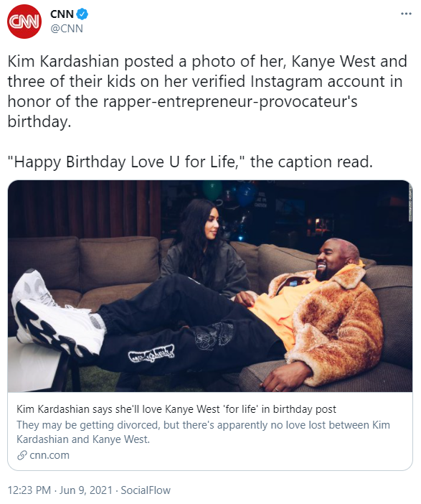Click the card description about getting divorced
421x504 pixels.
(203, 432)
